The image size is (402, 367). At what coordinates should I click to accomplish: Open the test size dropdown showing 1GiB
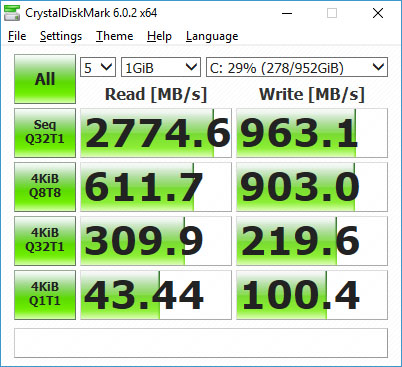click(x=161, y=67)
